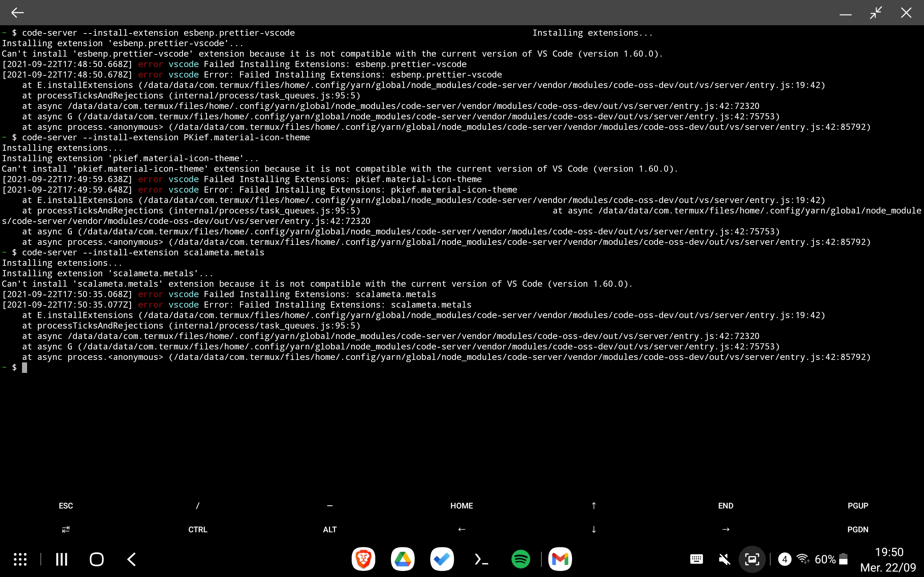924x577 pixels.
Task: Open the blue checkmark tasks app
Action: [442, 559]
